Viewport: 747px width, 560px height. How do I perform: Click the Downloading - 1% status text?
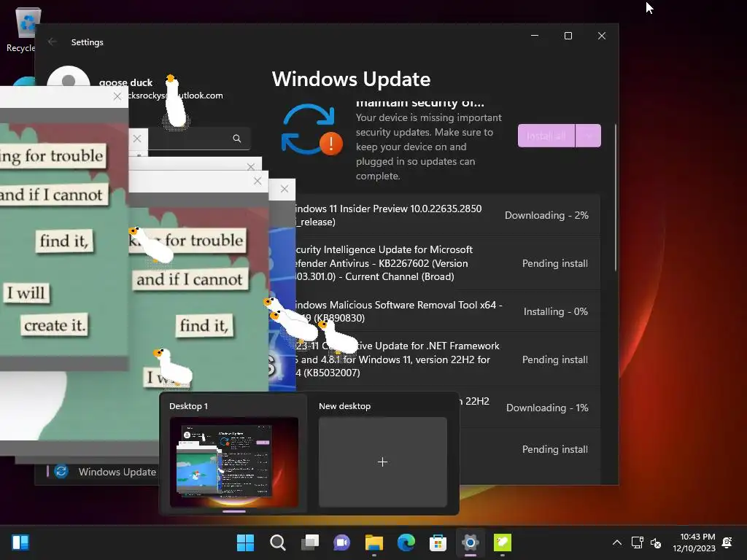(547, 408)
